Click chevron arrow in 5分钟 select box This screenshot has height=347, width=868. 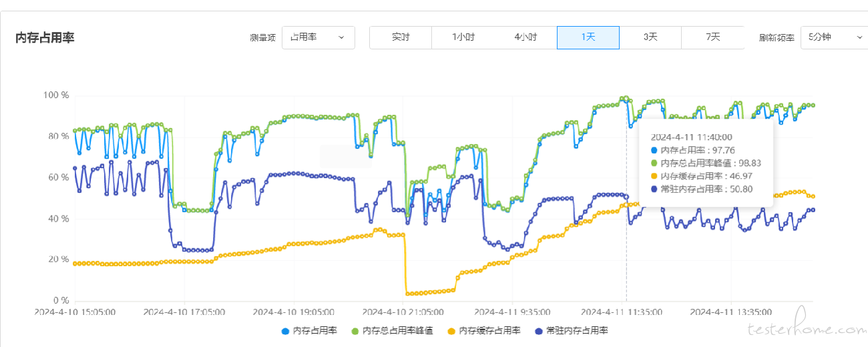pyautogui.click(x=859, y=37)
